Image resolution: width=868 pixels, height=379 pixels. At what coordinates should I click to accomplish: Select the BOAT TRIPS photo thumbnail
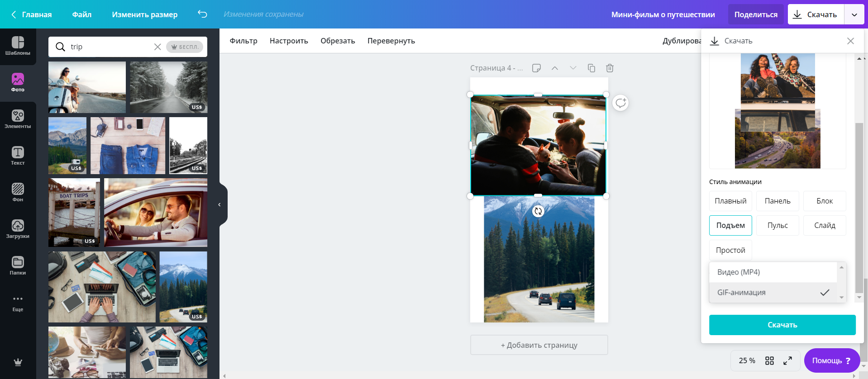[74, 212]
